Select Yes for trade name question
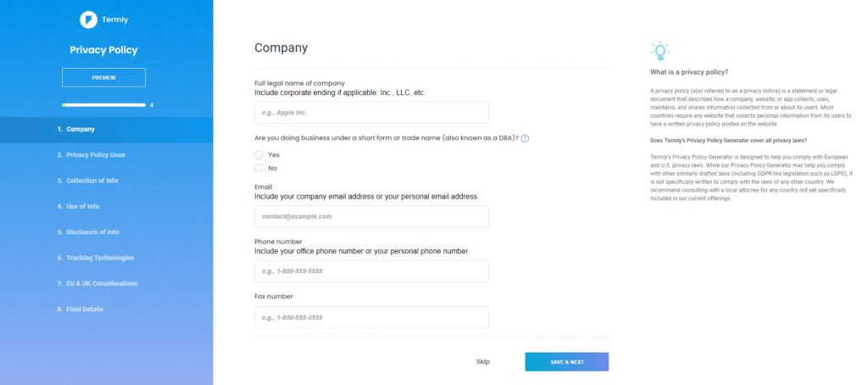Viewport: 868px width, 385px height. tap(259, 155)
